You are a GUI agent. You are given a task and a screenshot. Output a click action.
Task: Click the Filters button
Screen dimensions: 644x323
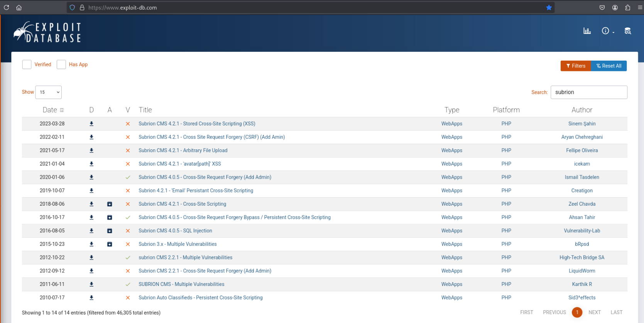coord(576,66)
